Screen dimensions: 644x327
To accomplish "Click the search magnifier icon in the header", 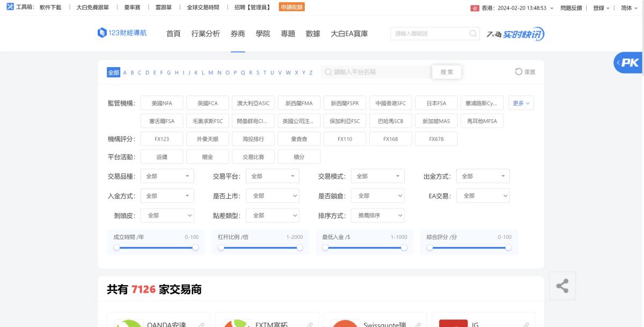I will point(472,33).
